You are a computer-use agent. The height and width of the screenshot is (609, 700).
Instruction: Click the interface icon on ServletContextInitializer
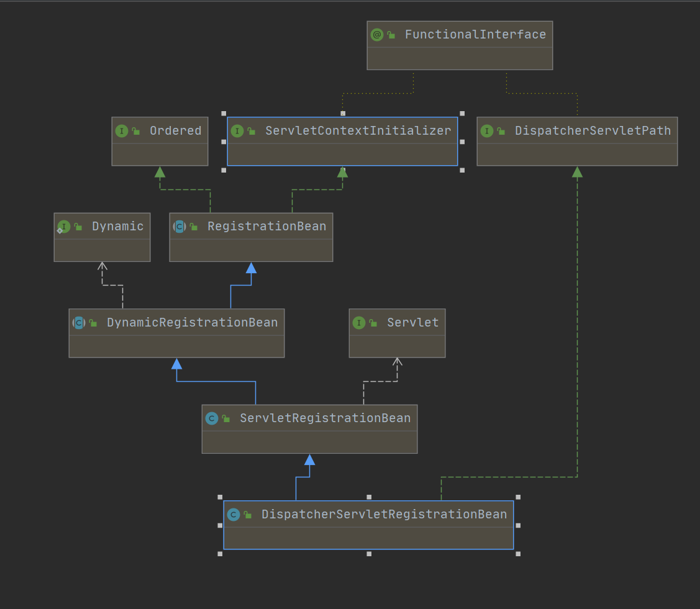(x=239, y=131)
